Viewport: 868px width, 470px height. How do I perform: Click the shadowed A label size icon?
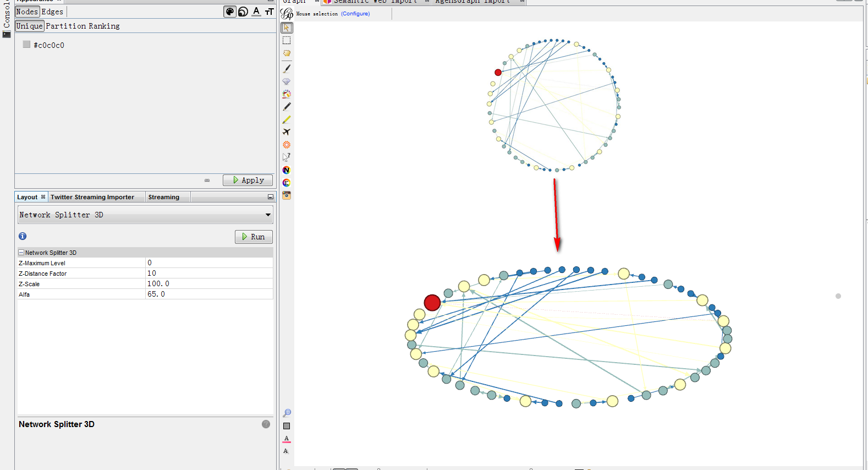[286, 451]
